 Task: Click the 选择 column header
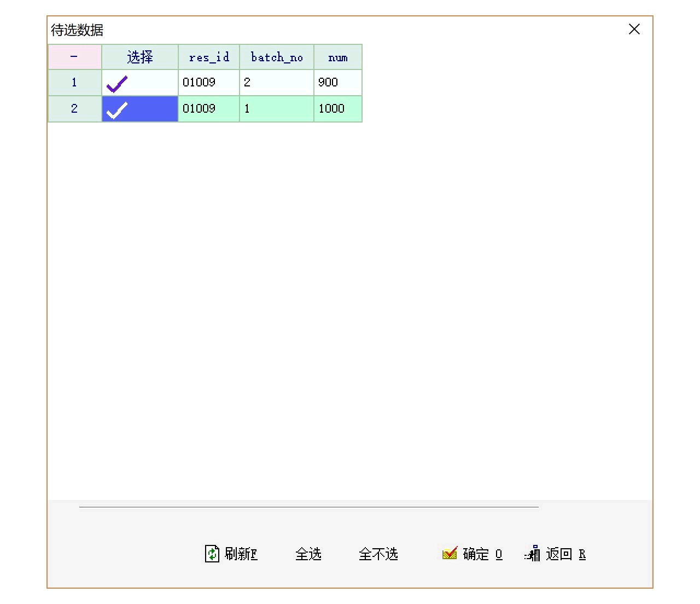[140, 57]
